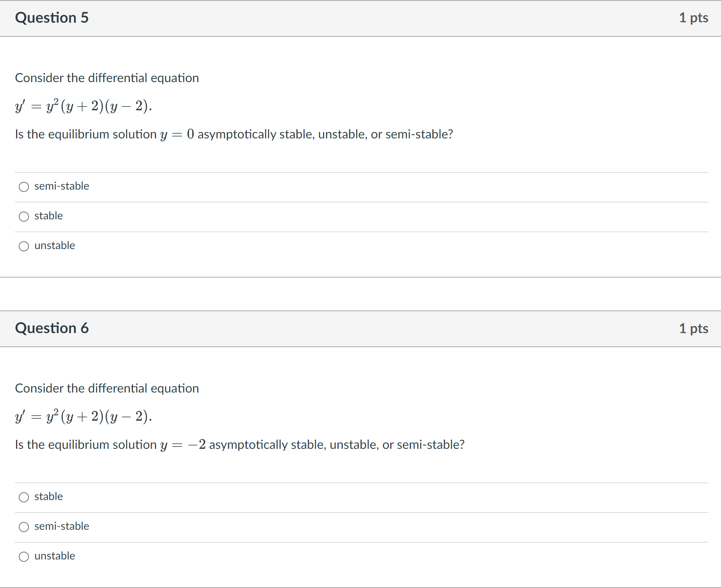Select the stable option in Question 5

[x=24, y=217]
